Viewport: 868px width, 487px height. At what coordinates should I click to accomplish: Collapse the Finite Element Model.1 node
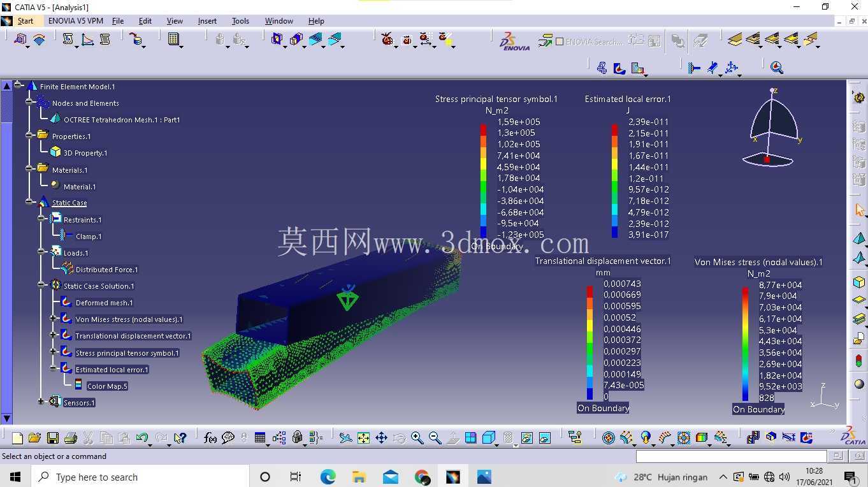pos(18,85)
